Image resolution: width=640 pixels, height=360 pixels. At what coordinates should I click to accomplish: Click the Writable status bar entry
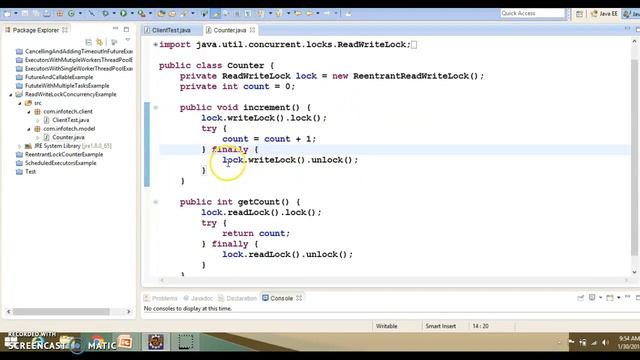pos(387,326)
